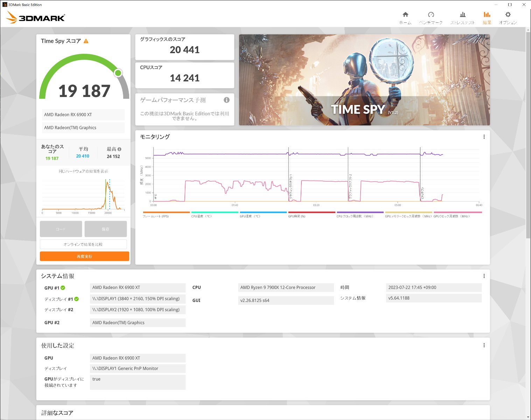Select the 結果 tab label
531x420 pixels.
click(487, 22)
